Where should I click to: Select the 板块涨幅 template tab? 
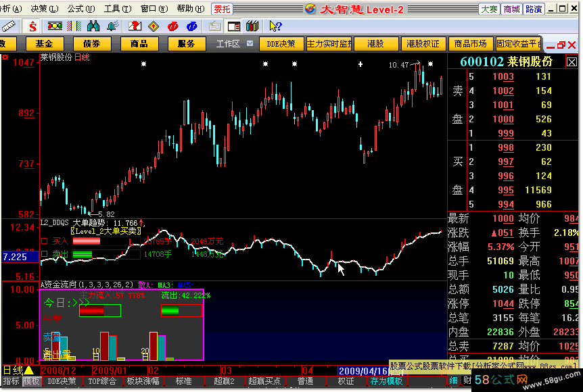click(x=143, y=381)
